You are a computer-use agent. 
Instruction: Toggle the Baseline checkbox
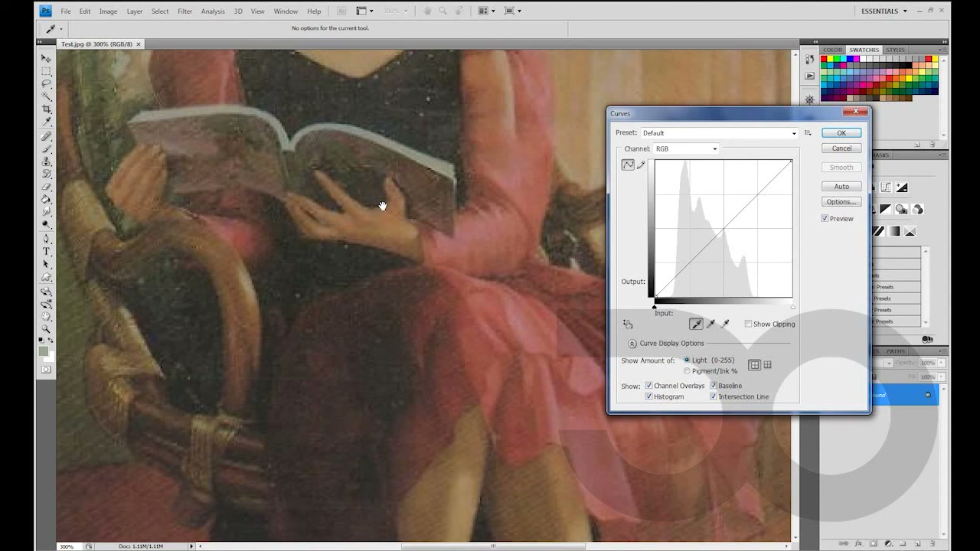[x=714, y=386]
